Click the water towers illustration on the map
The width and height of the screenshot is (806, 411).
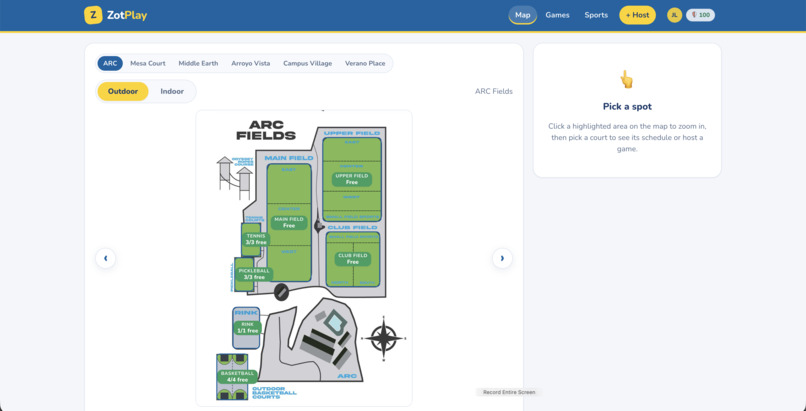234,178
